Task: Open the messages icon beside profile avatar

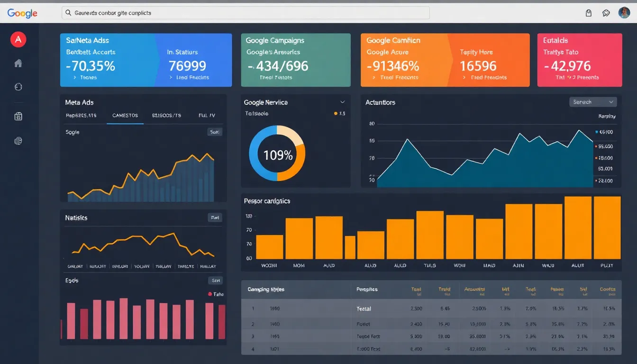Action: (x=606, y=13)
